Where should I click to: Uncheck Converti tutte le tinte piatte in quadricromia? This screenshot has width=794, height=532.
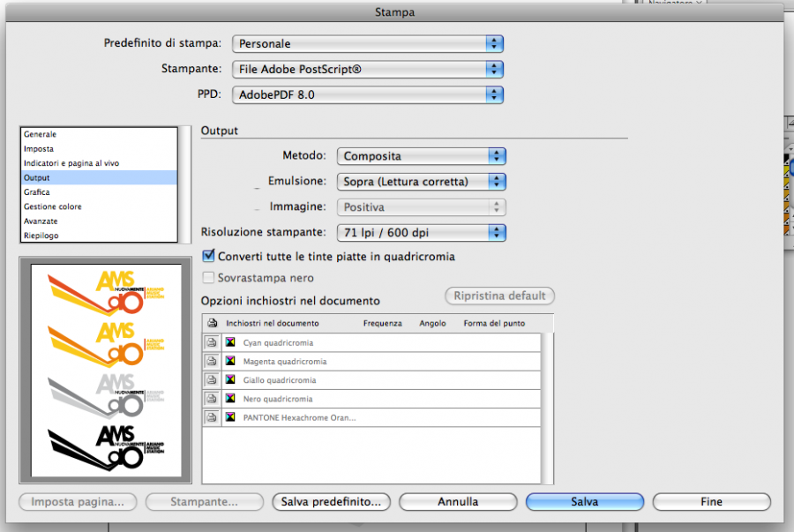(209, 257)
